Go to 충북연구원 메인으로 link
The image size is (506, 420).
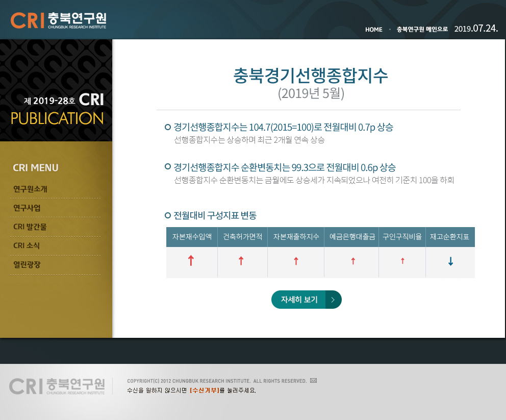(422, 30)
